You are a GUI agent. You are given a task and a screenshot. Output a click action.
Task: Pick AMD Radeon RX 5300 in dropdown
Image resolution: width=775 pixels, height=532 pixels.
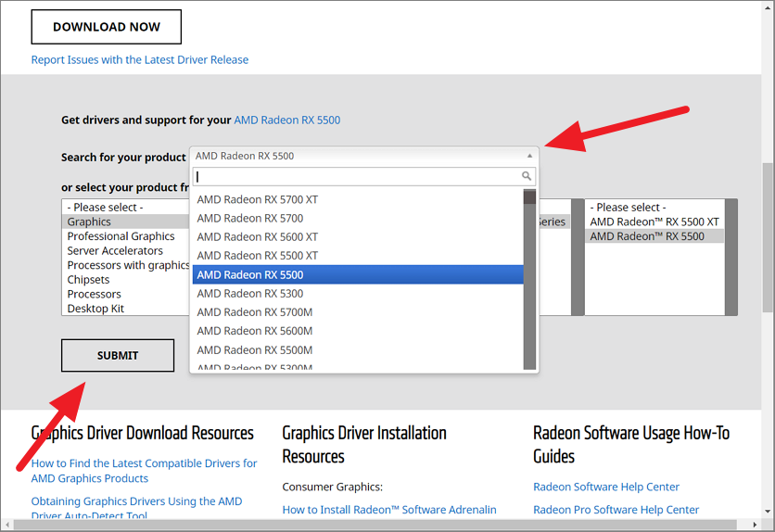click(250, 293)
